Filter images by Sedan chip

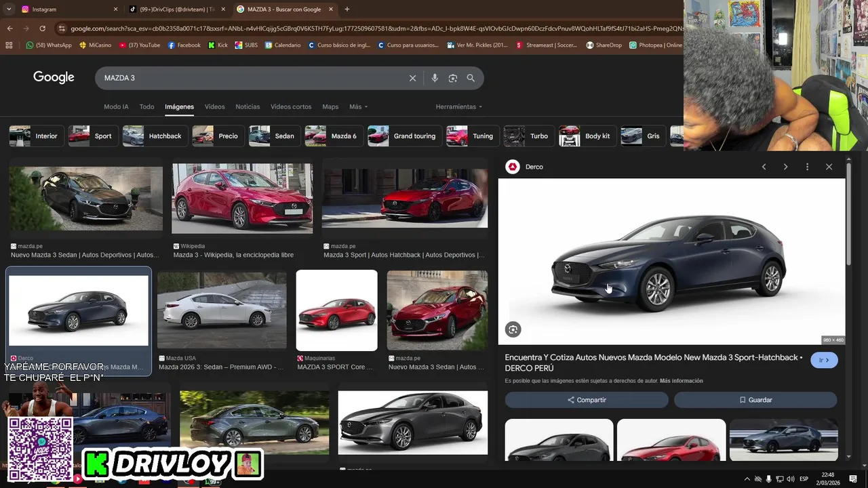(x=273, y=136)
